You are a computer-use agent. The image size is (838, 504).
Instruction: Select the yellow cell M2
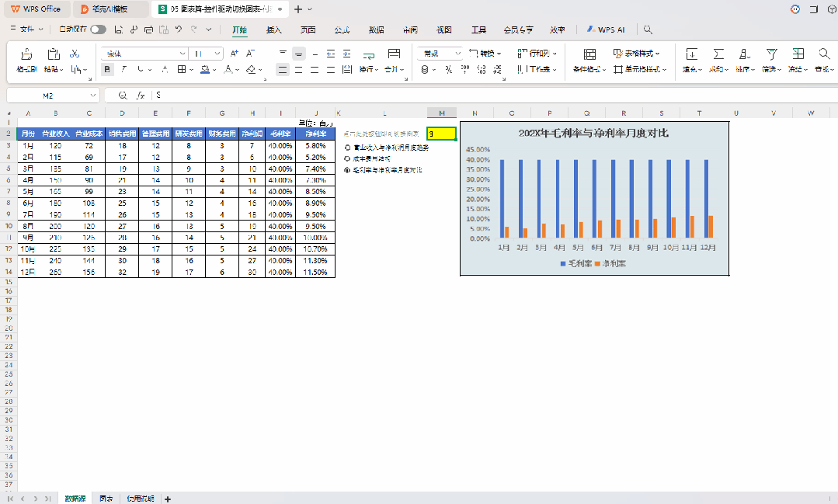coord(441,134)
